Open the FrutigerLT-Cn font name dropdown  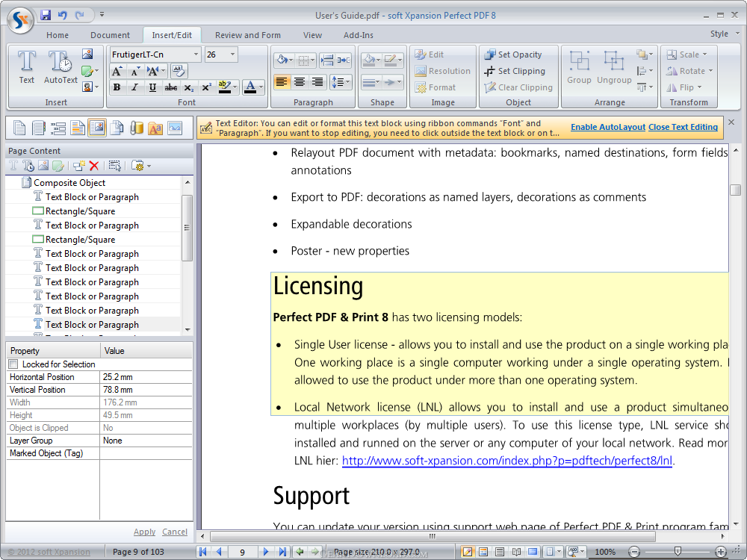[x=196, y=55]
